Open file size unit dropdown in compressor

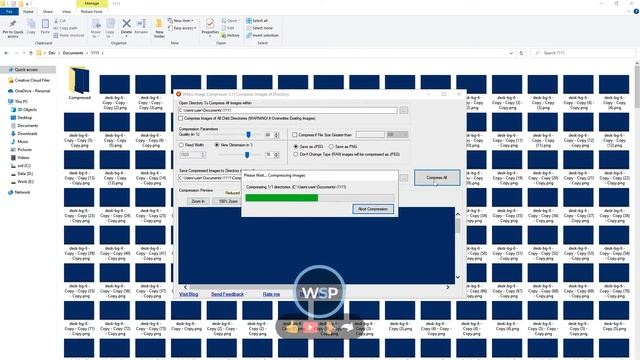tap(397, 134)
